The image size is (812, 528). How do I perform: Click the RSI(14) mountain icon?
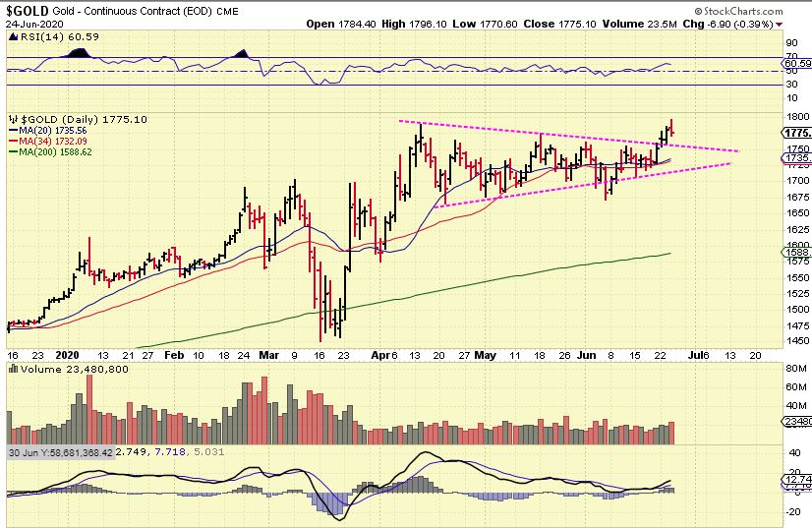point(14,36)
